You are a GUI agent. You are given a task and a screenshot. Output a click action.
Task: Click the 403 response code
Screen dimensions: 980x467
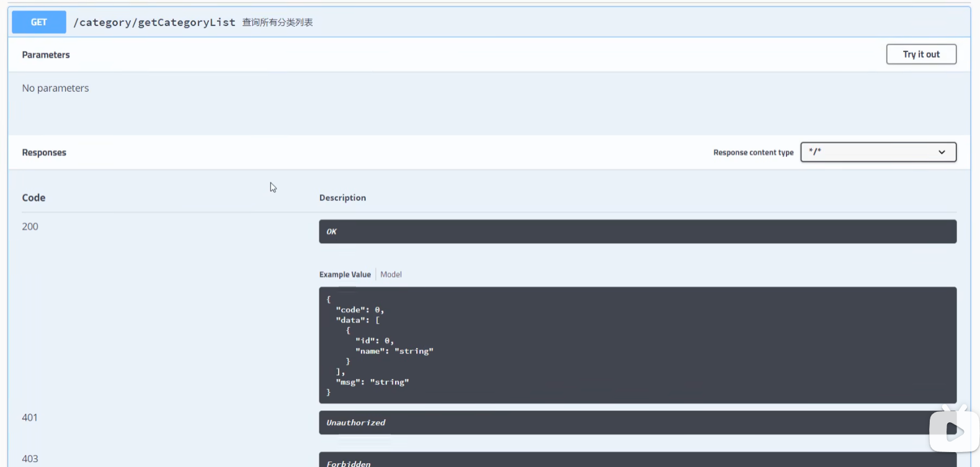[x=30, y=459]
